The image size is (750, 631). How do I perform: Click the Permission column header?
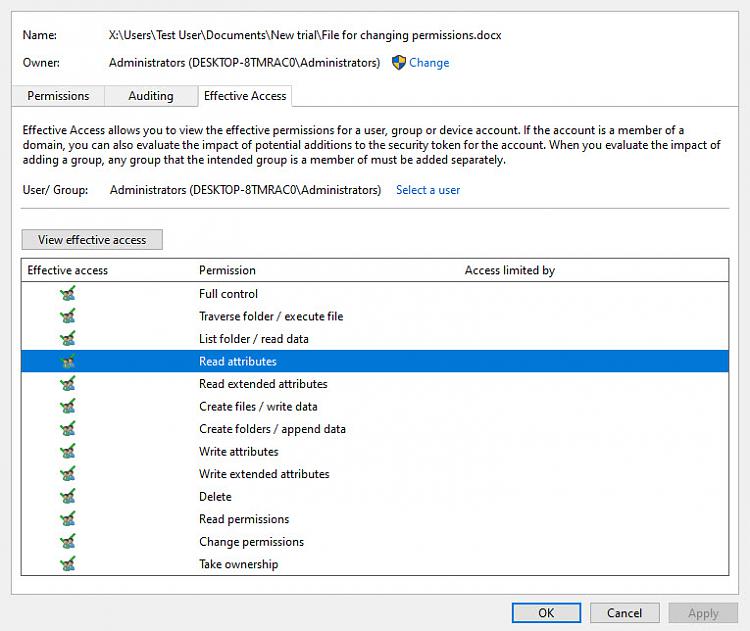pos(227,270)
